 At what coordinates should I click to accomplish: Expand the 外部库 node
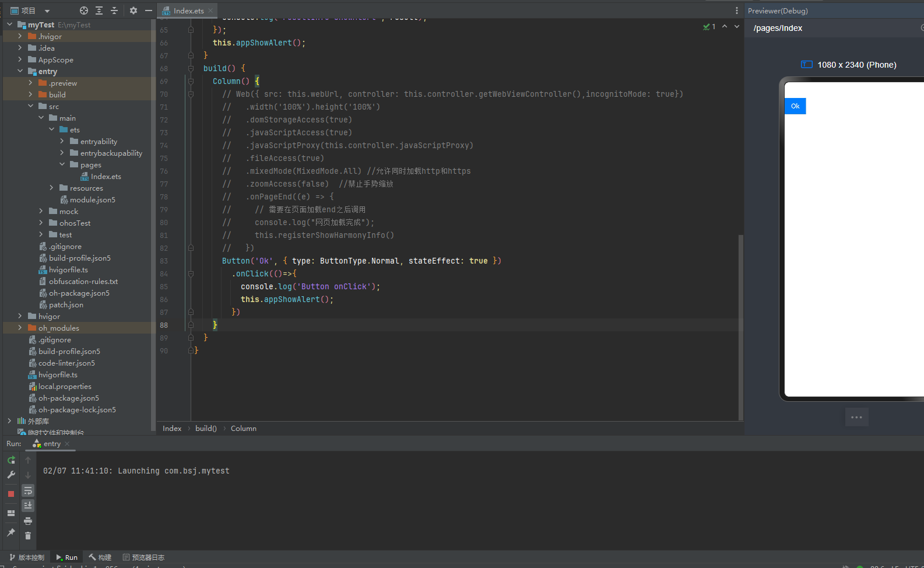pyautogui.click(x=9, y=420)
